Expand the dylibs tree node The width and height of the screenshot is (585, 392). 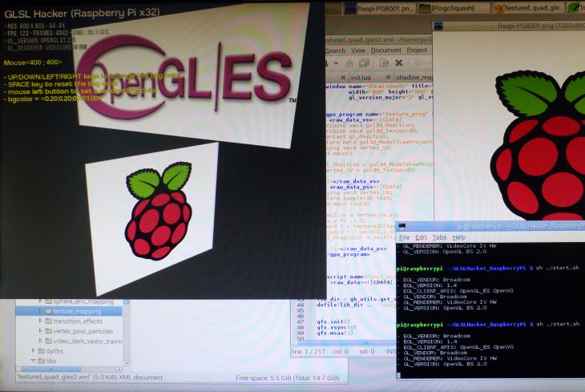click(x=33, y=350)
